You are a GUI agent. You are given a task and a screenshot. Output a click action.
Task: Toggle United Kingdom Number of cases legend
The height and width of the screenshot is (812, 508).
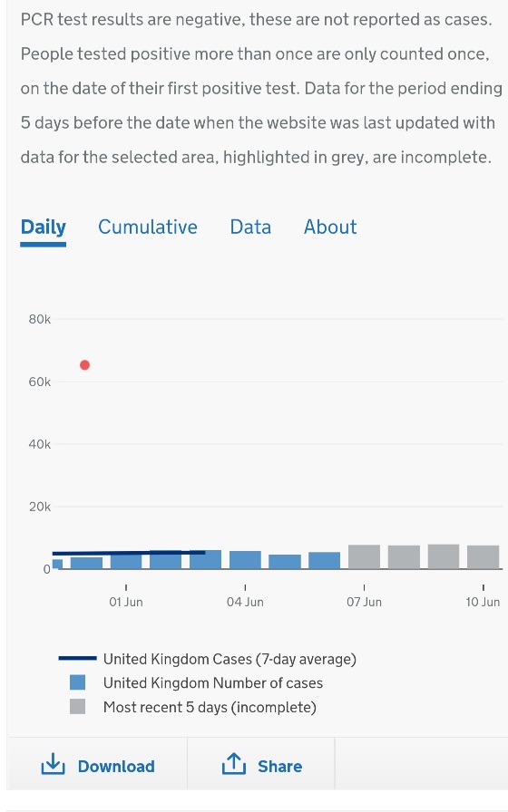point(197,682)
